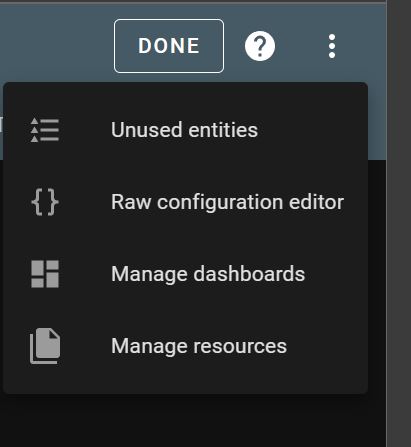Click the dashboard grid icon
Screen dimensions: 411x447
[45, 274]
